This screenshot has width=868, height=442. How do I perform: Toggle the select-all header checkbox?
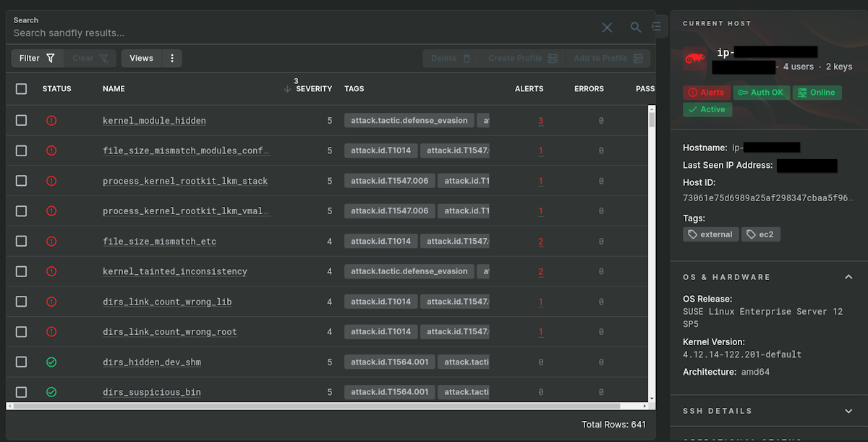(x=21, y=89)
